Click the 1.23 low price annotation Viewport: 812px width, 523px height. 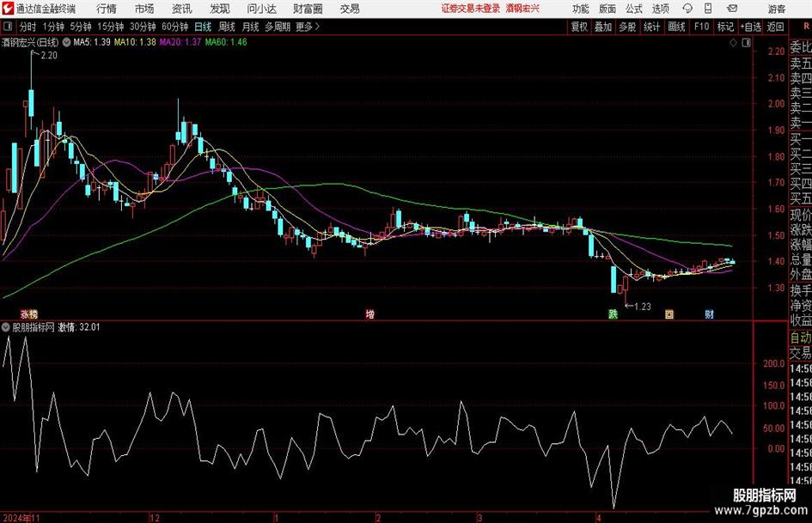[x=643, y=307]
